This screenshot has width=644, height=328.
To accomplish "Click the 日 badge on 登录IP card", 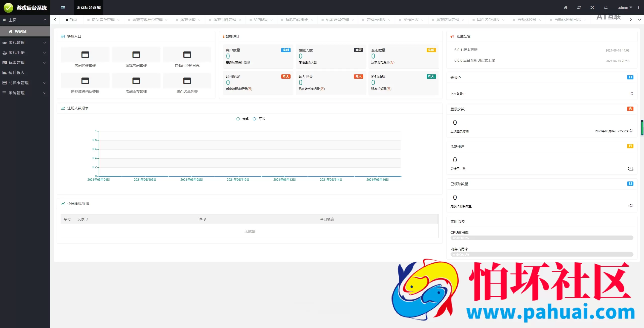I will [630, 77].
